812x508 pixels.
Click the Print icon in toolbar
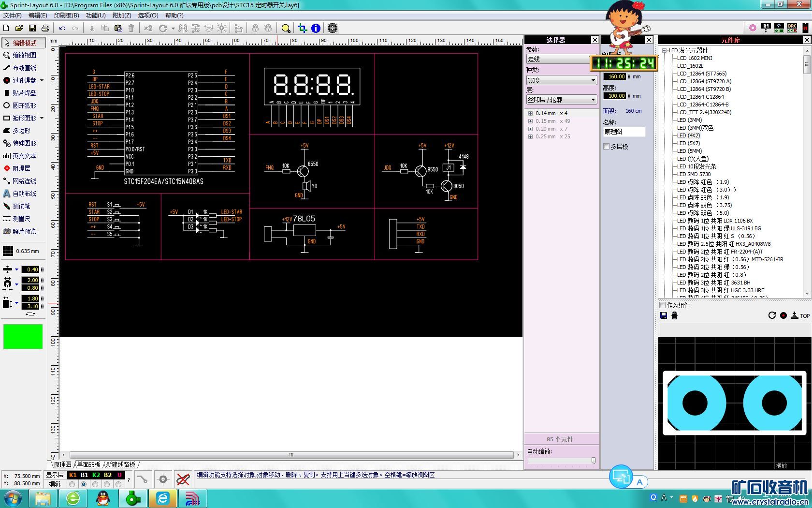45,28
